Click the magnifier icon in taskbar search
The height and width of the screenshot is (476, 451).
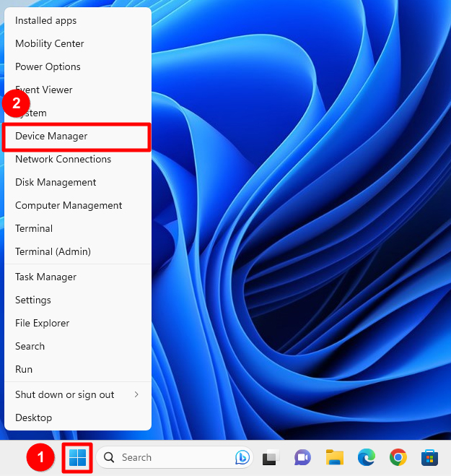coord(109,457)
